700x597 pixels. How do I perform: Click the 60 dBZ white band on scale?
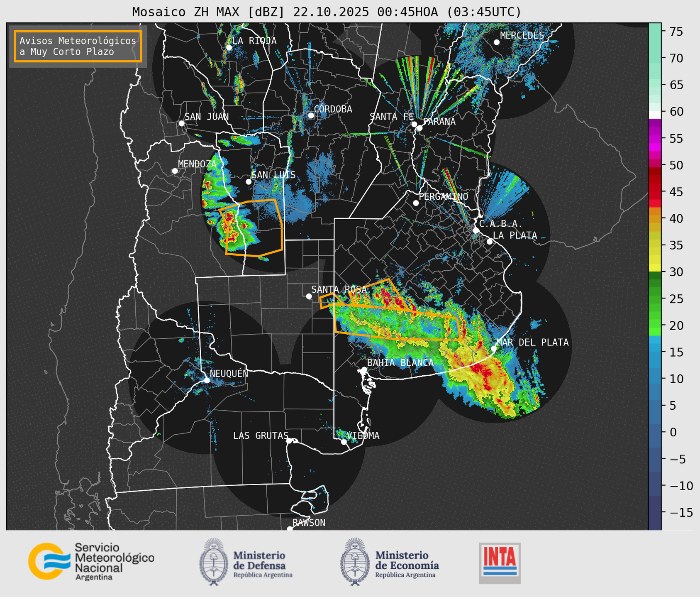[655, 115]
